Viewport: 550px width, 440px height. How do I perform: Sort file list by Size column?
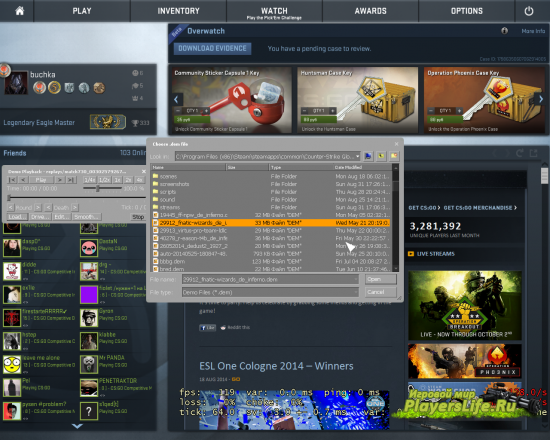247,167
